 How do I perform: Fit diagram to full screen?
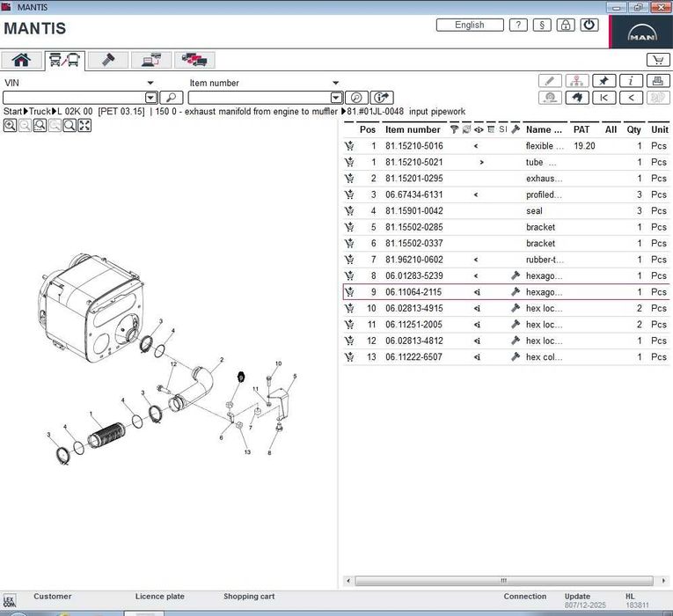84,125
